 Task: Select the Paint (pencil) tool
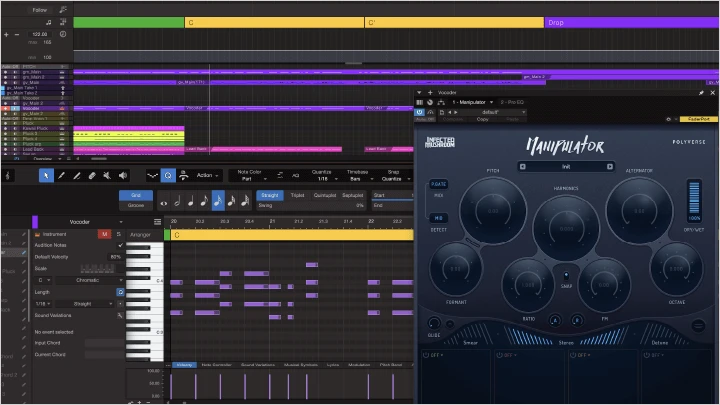62,175
